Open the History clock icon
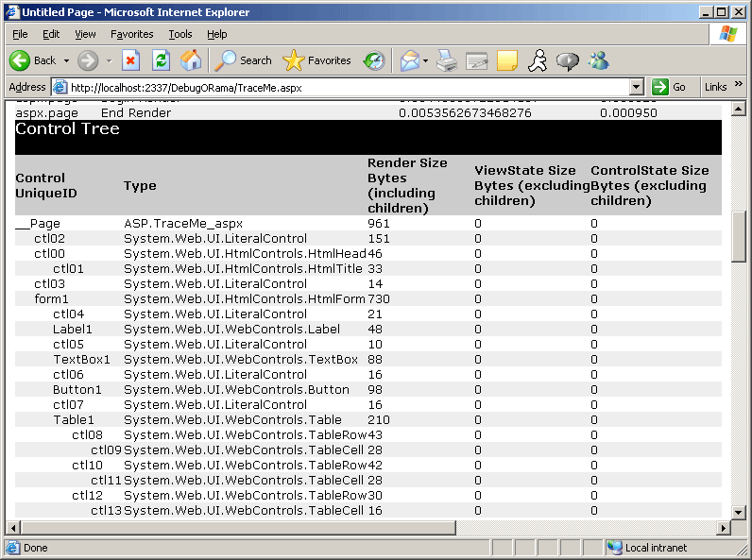Screen dimensions: 752x560 [x=374, y=60]
